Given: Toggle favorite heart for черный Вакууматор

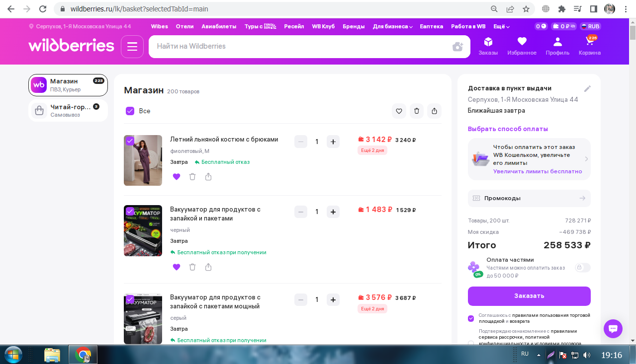Looking at the screenshot, I should [x=177, y=267].
